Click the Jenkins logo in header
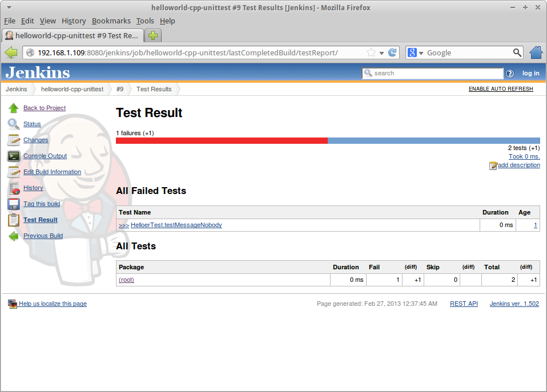 [38, 72]
